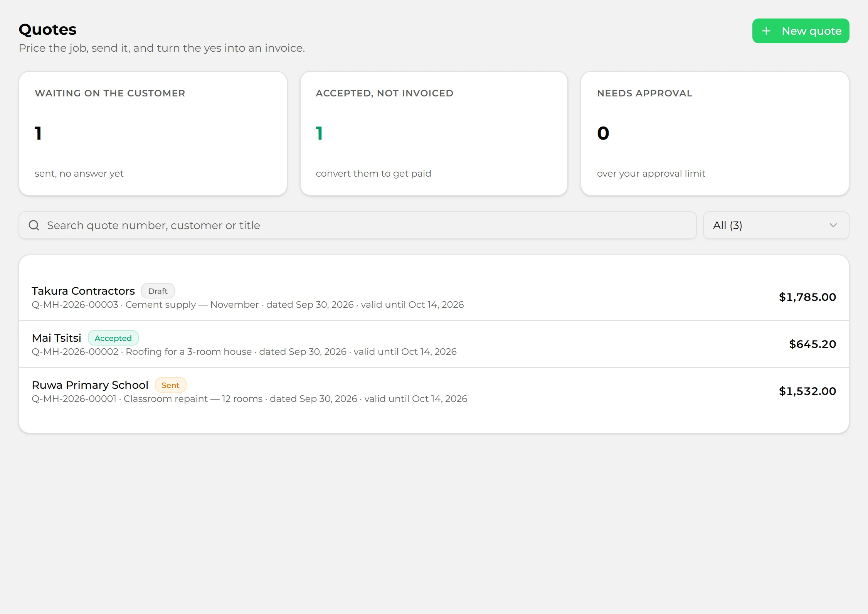Viewport: 868px width, 614px height.
Task: Click the 'convert them to get paid' caption
Action: click(373, 174)
